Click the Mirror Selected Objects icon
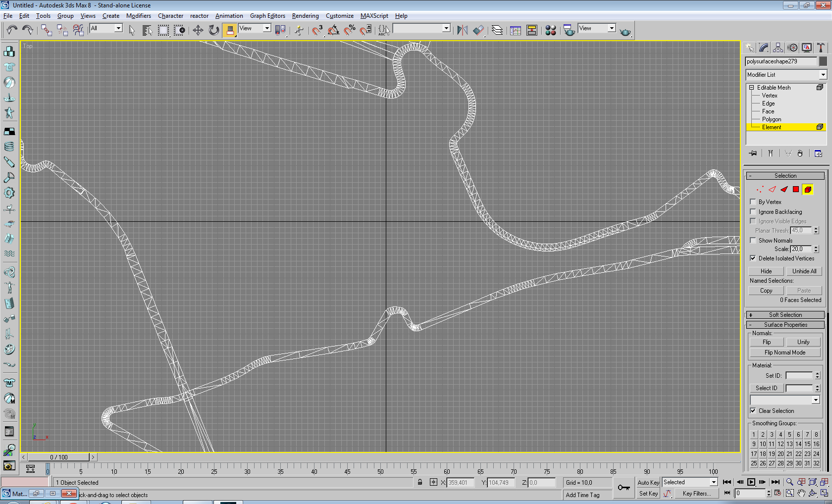 click(463, 30)
